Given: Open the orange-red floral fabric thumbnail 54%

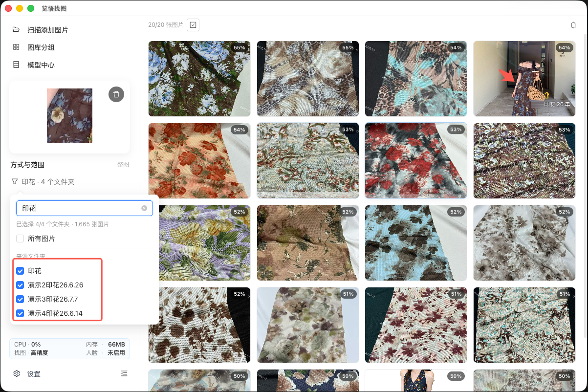Looking at the screenshot, I should (x=199, y=161).
